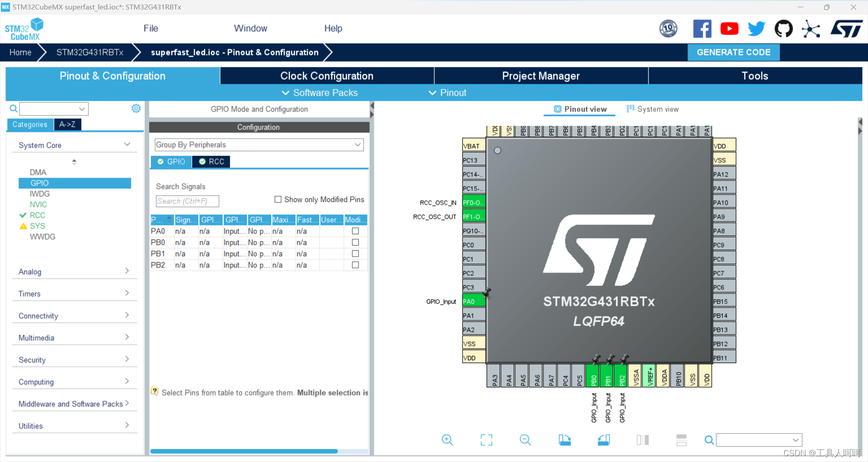The height and width of the screenshot is (462, 868).
Task: Enable Show only Modified Pins checkbox
Action: point(278,199)
